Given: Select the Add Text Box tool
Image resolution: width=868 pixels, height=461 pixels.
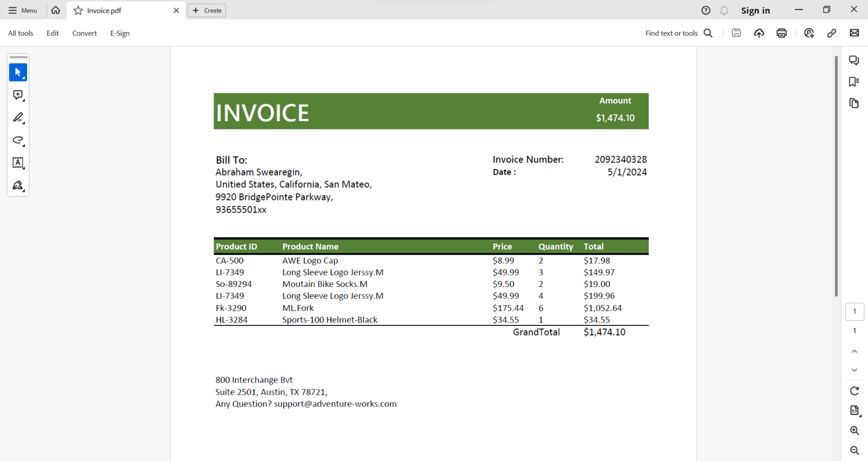Looking at the screenshot, I should click(x=18, y=163).
